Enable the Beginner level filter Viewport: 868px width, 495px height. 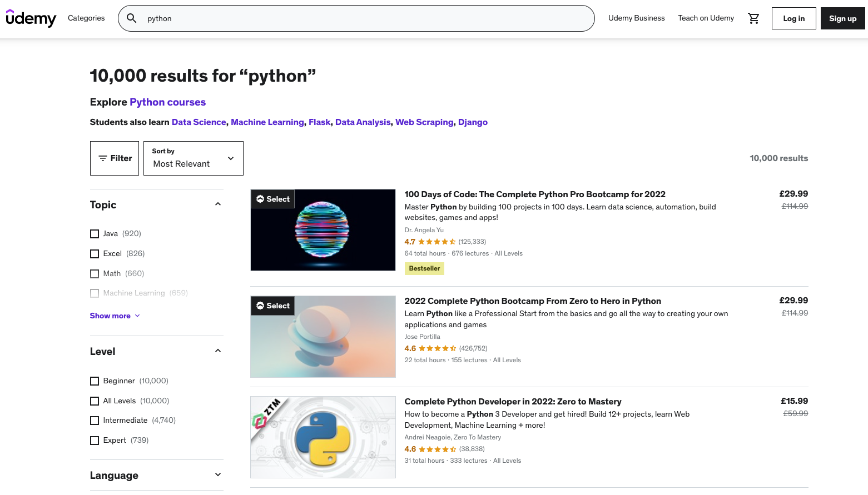(95, 381)
